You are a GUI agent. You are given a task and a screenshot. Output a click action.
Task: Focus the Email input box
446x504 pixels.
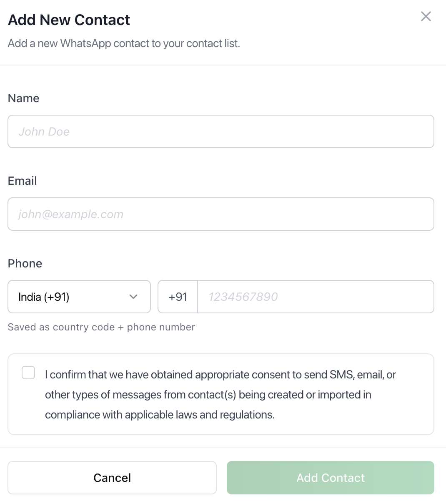coord(221,214)
